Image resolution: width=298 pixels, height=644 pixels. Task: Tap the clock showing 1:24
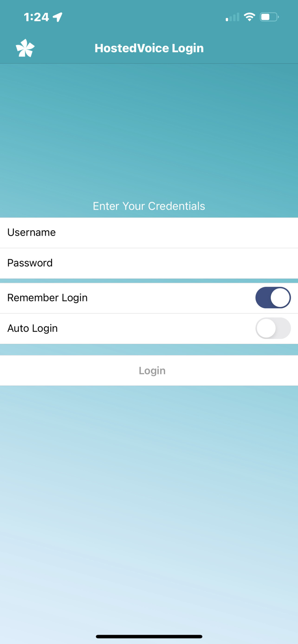[x=35, y=16]
